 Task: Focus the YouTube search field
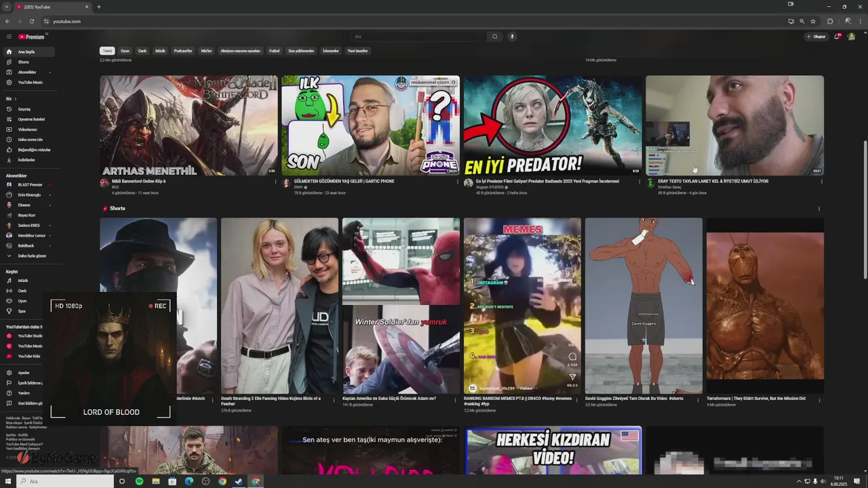tap(419, 37)
